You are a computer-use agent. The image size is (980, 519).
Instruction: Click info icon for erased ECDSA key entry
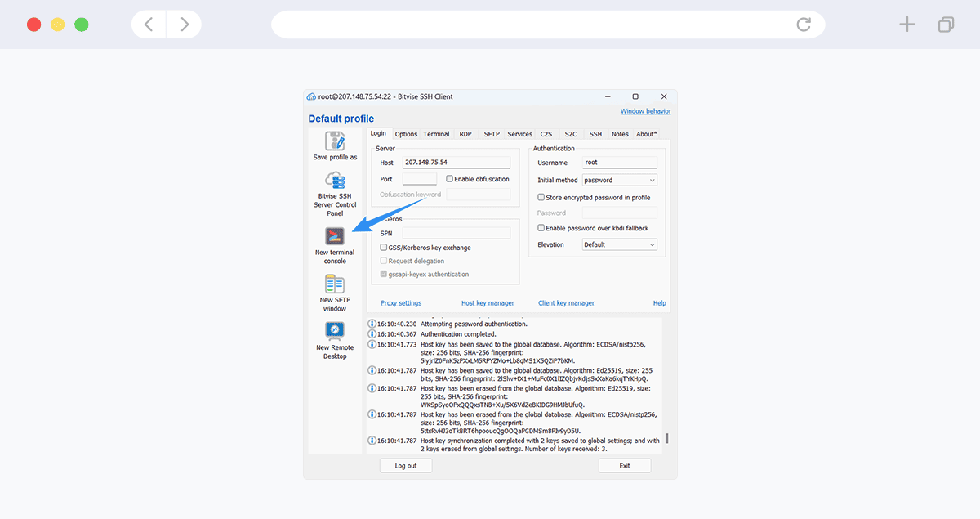(372, 414)
